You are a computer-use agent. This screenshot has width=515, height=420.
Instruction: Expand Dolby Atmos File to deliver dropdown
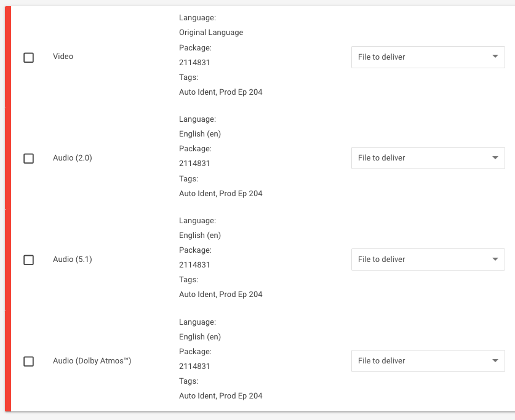(428, 360)
